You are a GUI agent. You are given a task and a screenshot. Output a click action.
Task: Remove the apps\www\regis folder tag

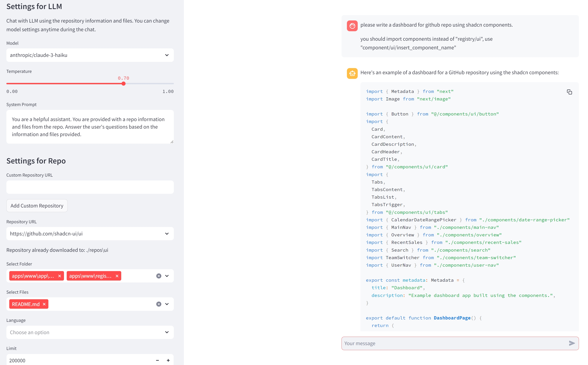[117, 276]
